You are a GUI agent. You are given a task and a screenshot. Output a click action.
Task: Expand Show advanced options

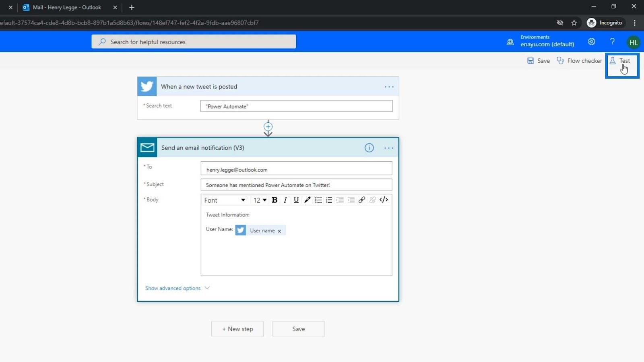click(x=178, y=288)
